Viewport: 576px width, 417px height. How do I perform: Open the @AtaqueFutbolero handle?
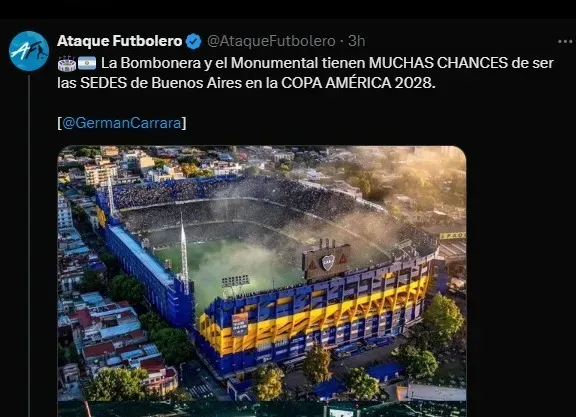click(271, 41)
